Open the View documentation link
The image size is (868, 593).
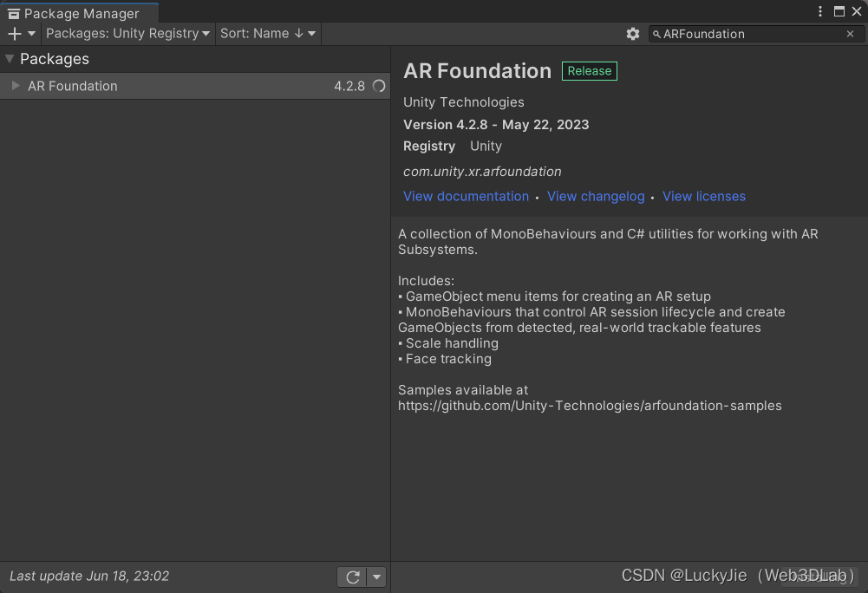point(467,197)
